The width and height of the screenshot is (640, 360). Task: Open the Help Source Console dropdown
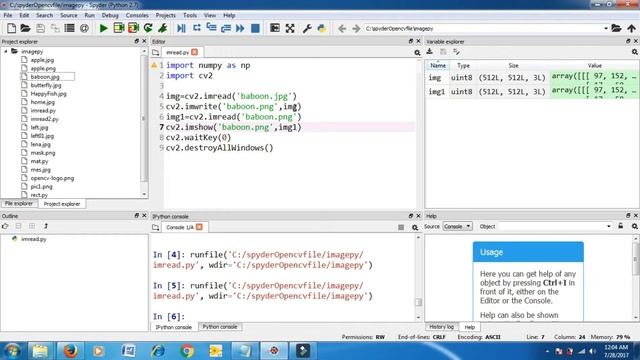457,226
